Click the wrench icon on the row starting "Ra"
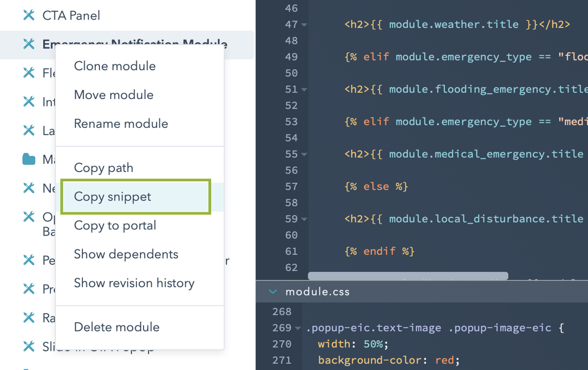588x370 pixels. point(29,318)
